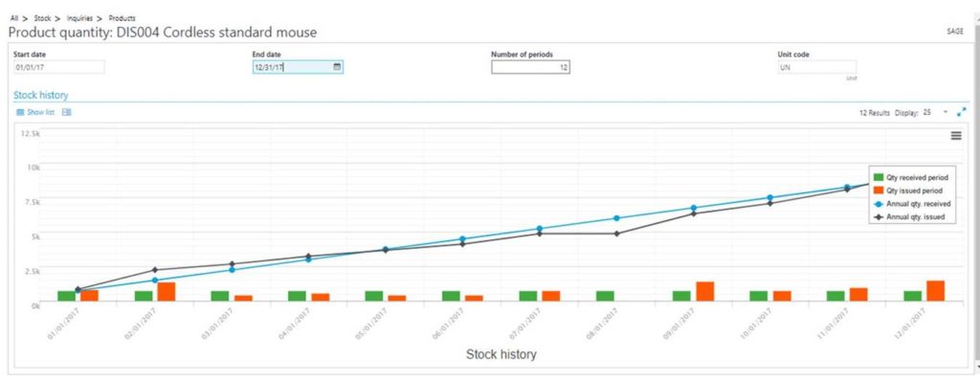Open the End date calendar picker
The height and width of the screenshot is (381, 980).
pos(337,67)
